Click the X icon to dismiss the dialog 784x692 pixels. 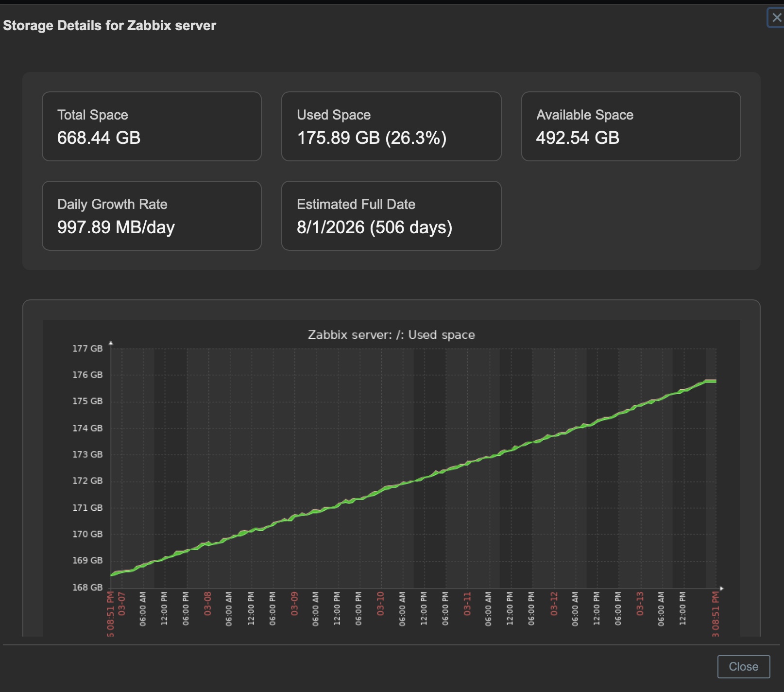pos(777,17)
